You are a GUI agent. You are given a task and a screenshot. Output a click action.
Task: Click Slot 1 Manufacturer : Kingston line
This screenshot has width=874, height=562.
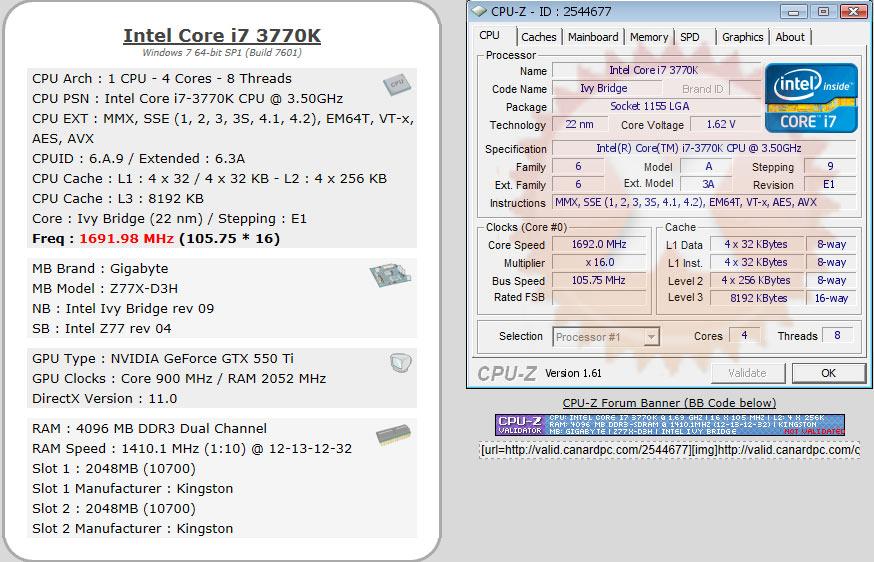tap(133, 489)
